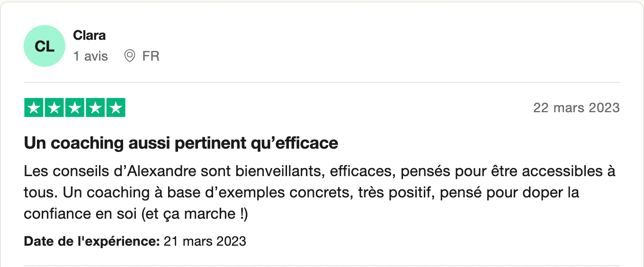Image resolution: width=644 pixels, height=267 pixels.
Task: Click the text '(et ça marche !)'
Action: 194,214
